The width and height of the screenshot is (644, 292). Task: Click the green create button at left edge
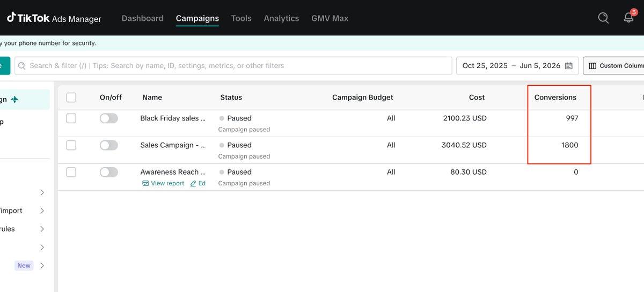(5, 66)
